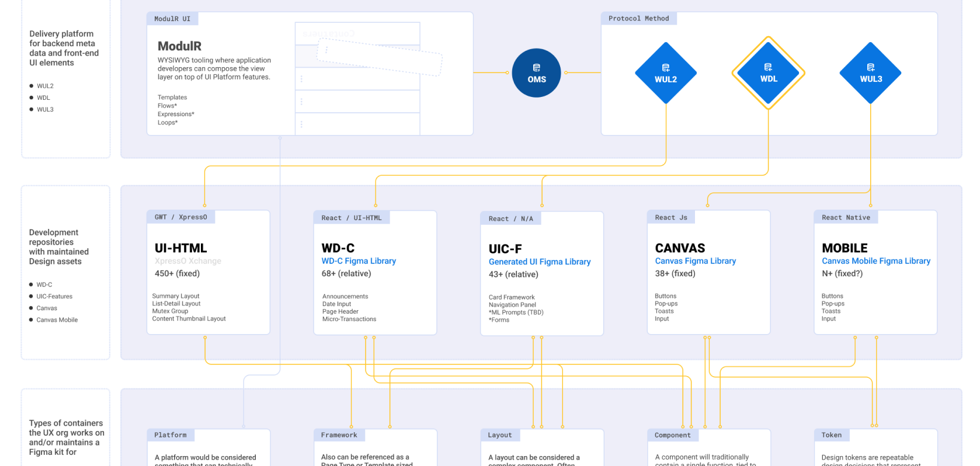Screen dimensions: 980x466
Task: Click the React / UI-HTML tag
Action: 351,218
